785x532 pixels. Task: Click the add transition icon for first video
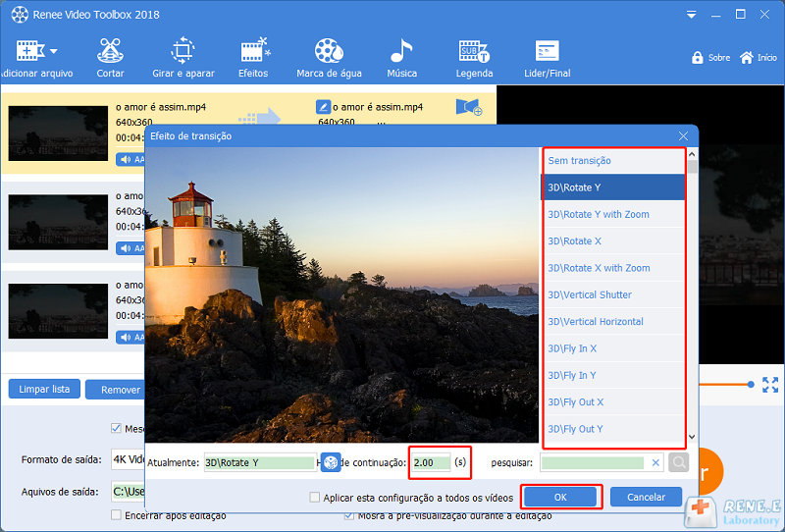(469, 107)
